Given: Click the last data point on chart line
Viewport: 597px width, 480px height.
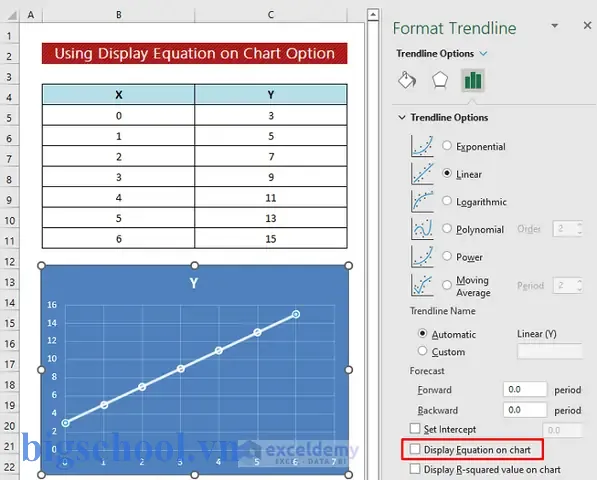Looking at the screenshot, I should tap(296, 314).
